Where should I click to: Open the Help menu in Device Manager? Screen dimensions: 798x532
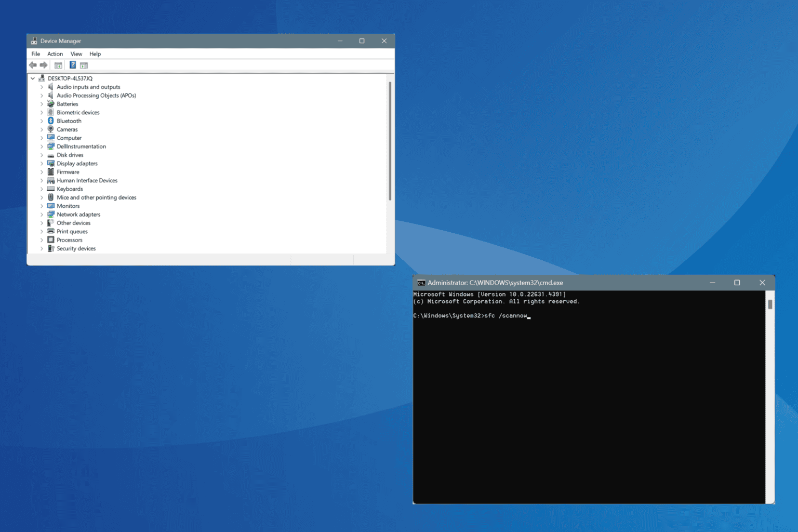pyautogui.click(x=95, y=54)
